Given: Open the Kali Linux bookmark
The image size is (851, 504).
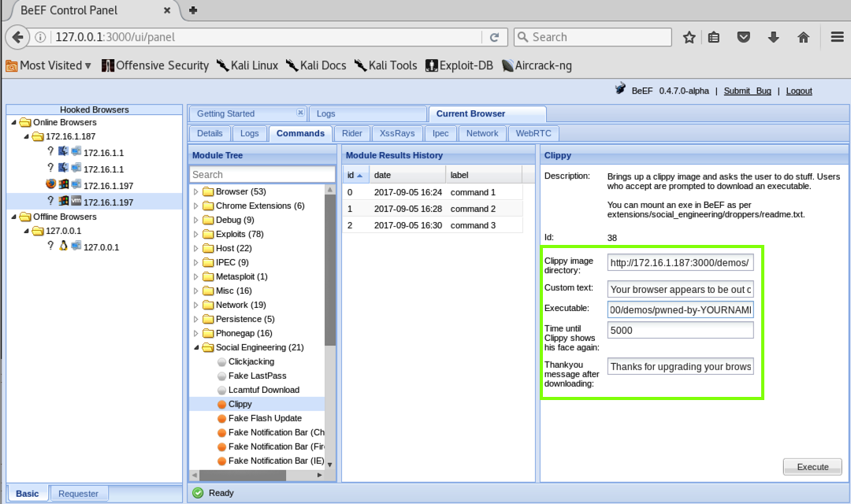Looking at the screenshot, I should pyautogui.click(x=247, y=65).
